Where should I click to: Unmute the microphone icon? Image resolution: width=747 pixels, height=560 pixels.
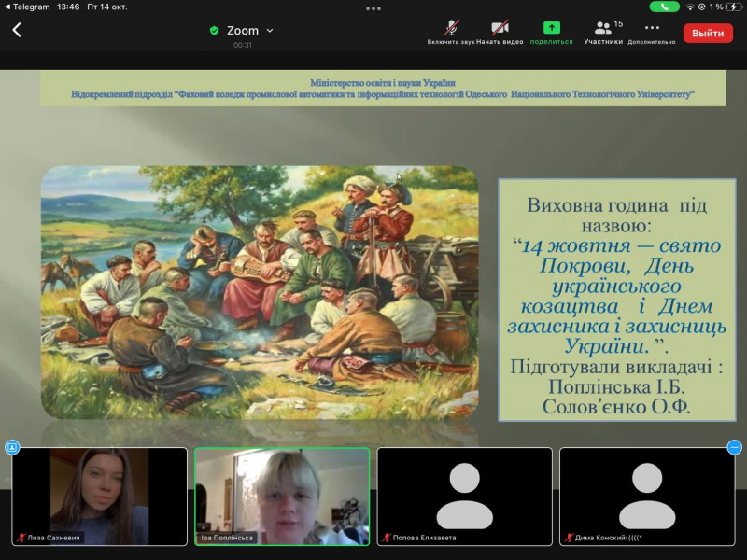451,28
